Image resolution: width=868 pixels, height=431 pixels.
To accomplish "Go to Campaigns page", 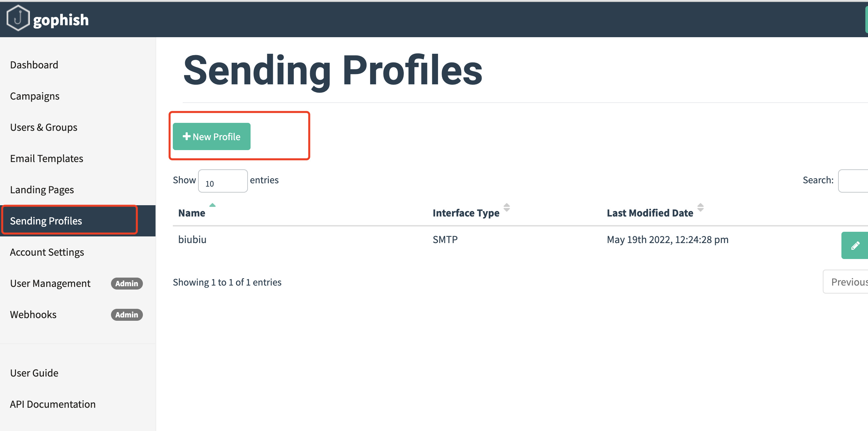I will click(x=35, y=96).
